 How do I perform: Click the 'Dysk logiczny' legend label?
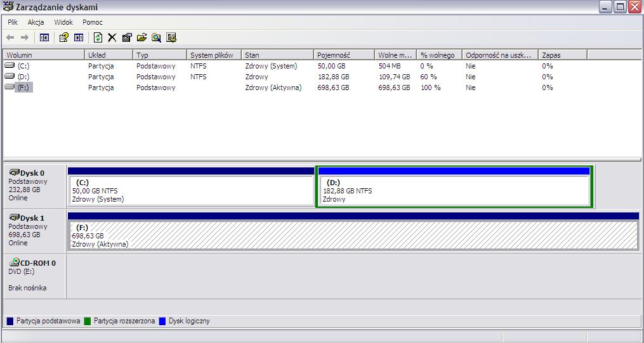[x=189, y=321]
